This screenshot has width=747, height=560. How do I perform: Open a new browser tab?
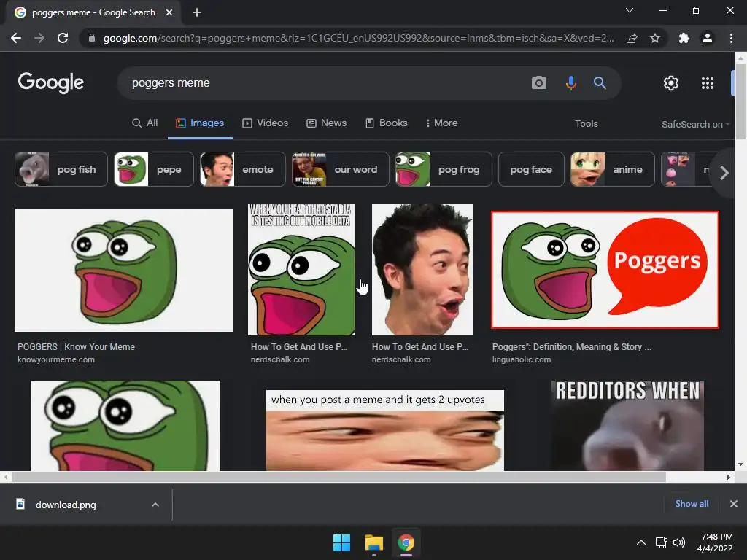(197, 12)
